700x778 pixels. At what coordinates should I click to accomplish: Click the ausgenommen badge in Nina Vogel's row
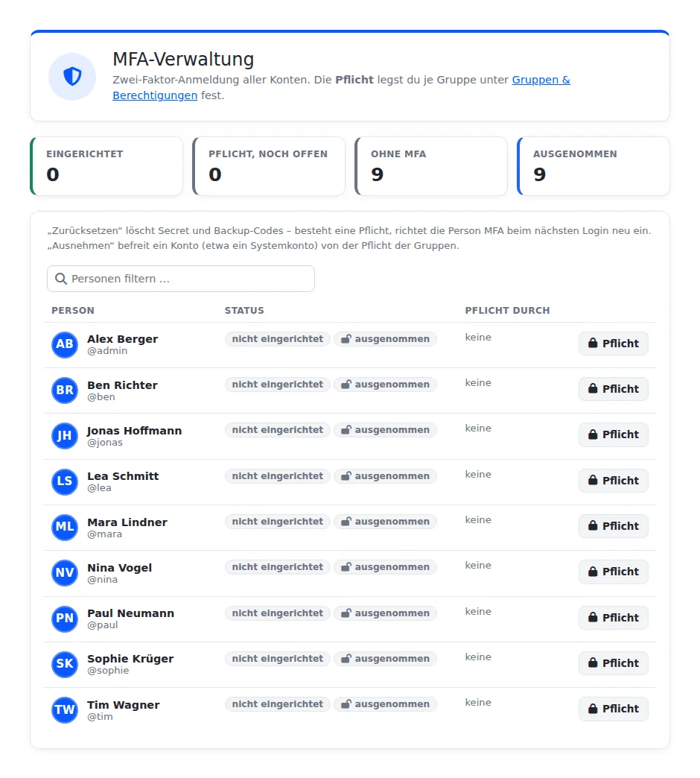(x=385, y=567)
